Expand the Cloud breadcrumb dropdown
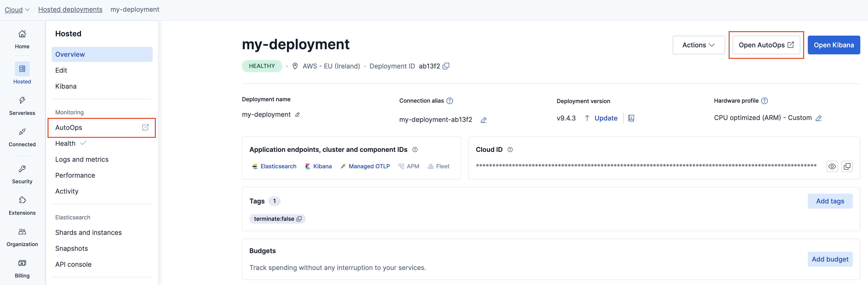This screenshot has width=868, height=285. click(17, 10)
